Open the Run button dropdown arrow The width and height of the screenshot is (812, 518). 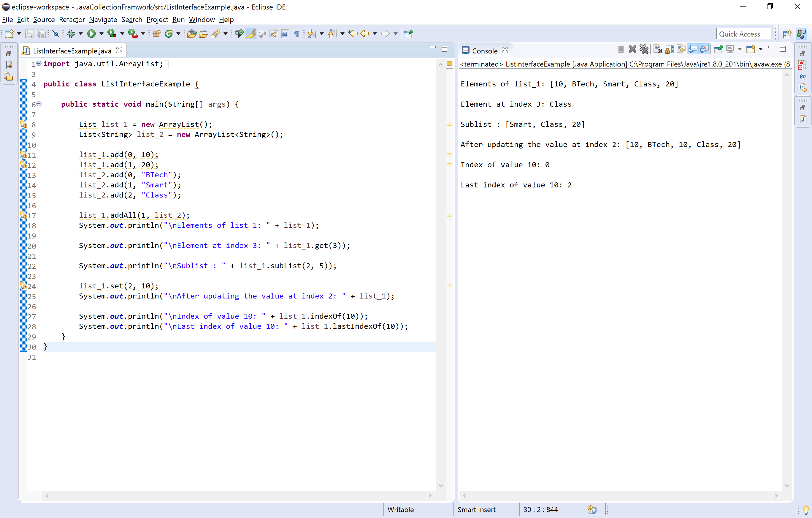click(101, 33)
